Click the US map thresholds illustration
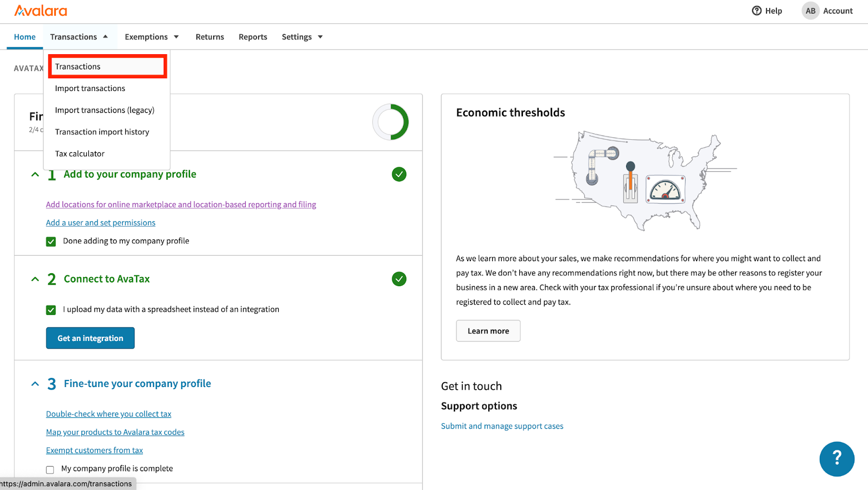The width and height of the screenshot is (868, 490). coord(645,180)
